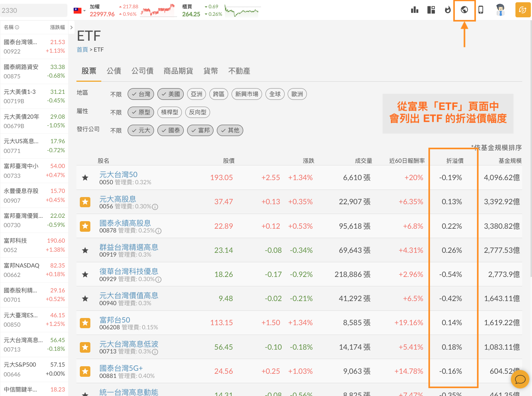The height and width of the screenshot is (396, 532).
Task: Enable the 反向型 attribute filter
Action: point(197,112)
